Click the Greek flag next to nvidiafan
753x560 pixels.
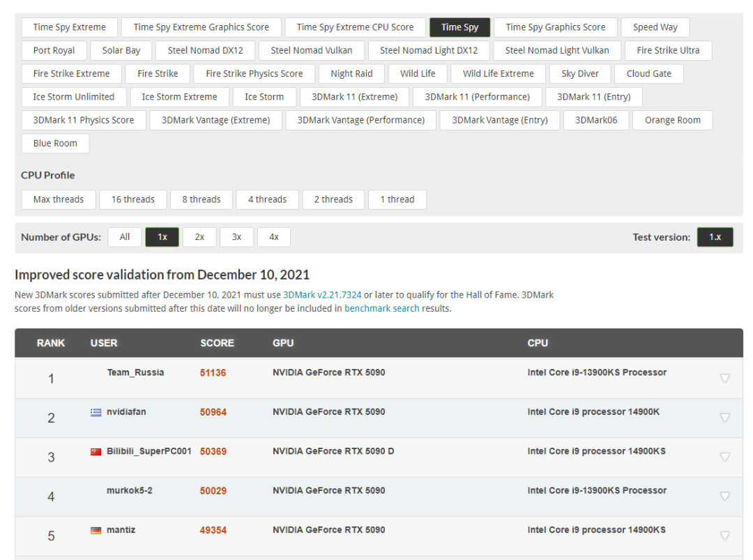[96, 412]
